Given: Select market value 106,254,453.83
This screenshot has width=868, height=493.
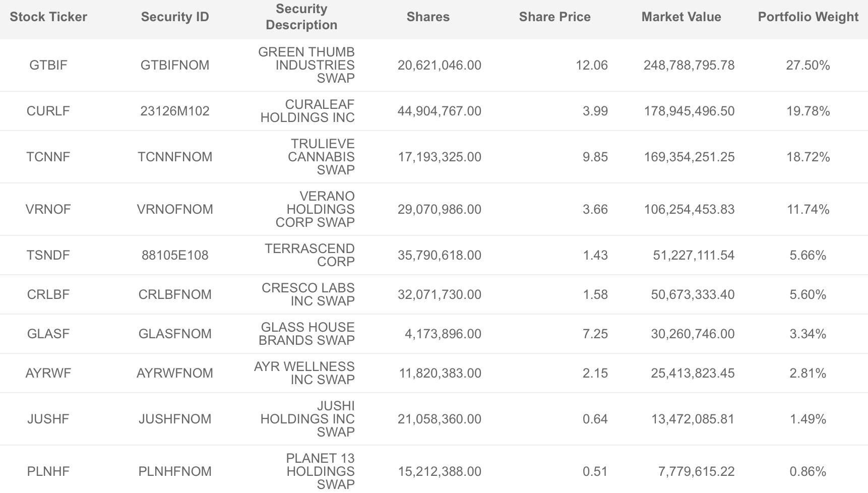Looking at the screenshot, I should click(x=689, y=209).
